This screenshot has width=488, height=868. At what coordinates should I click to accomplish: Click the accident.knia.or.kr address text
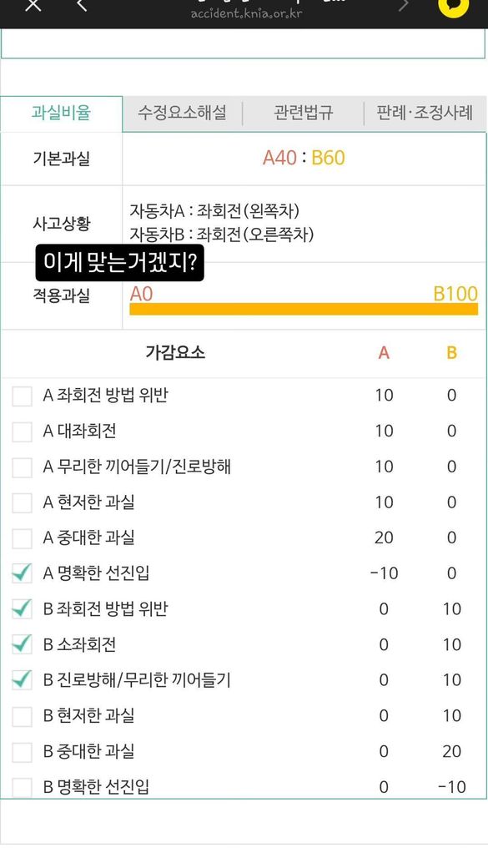tap(246, 13)
